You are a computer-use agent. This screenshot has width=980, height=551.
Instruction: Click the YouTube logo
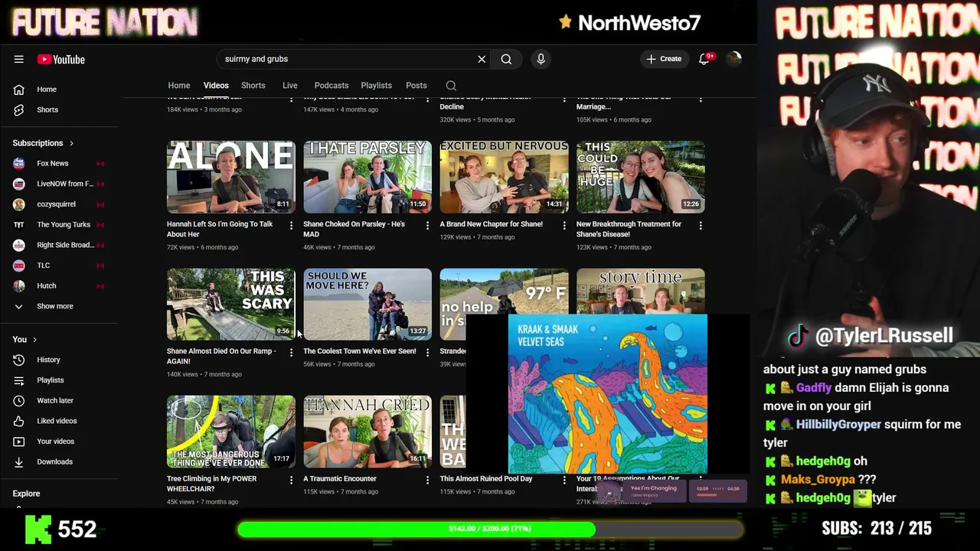point(60,59)
